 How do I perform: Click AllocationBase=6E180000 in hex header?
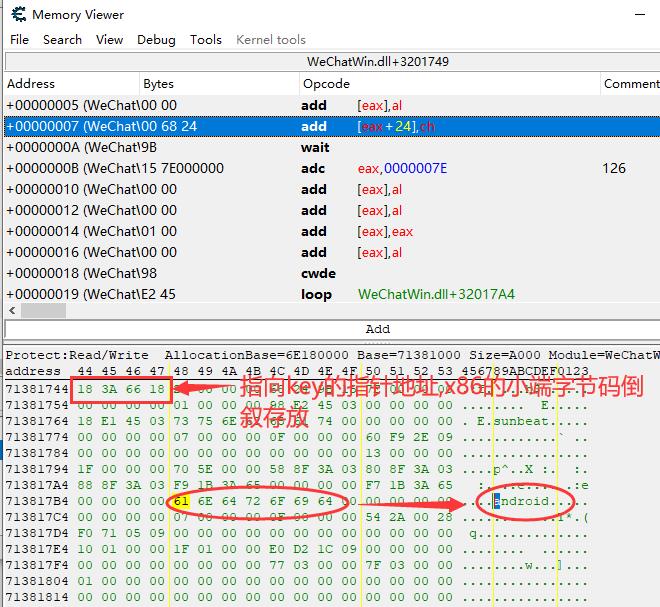click(256, 355)
